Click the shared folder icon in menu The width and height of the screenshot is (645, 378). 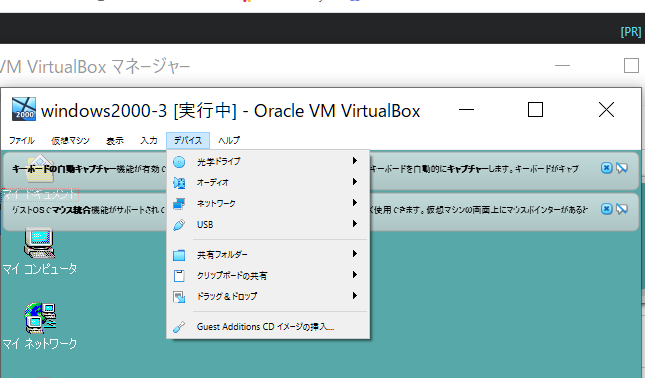[179, 255]
